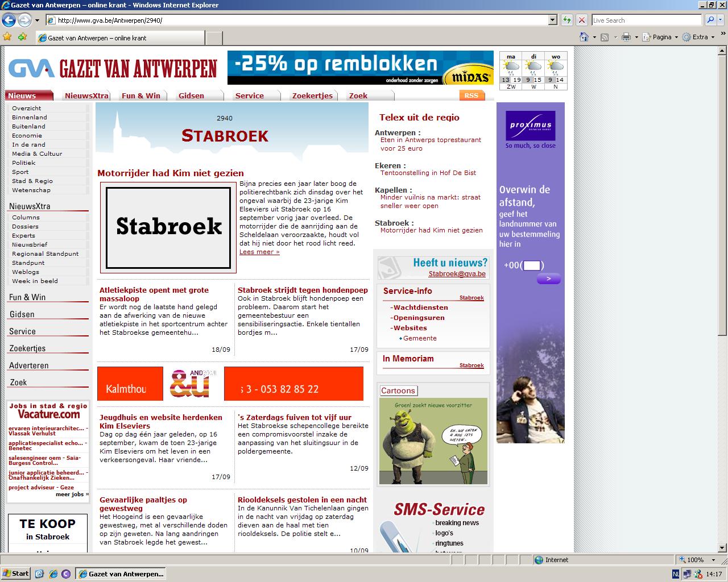The image size is (728, 582).
Task: Click the phone number input in the Proximus ad
Action: click(x=532, y=264)
